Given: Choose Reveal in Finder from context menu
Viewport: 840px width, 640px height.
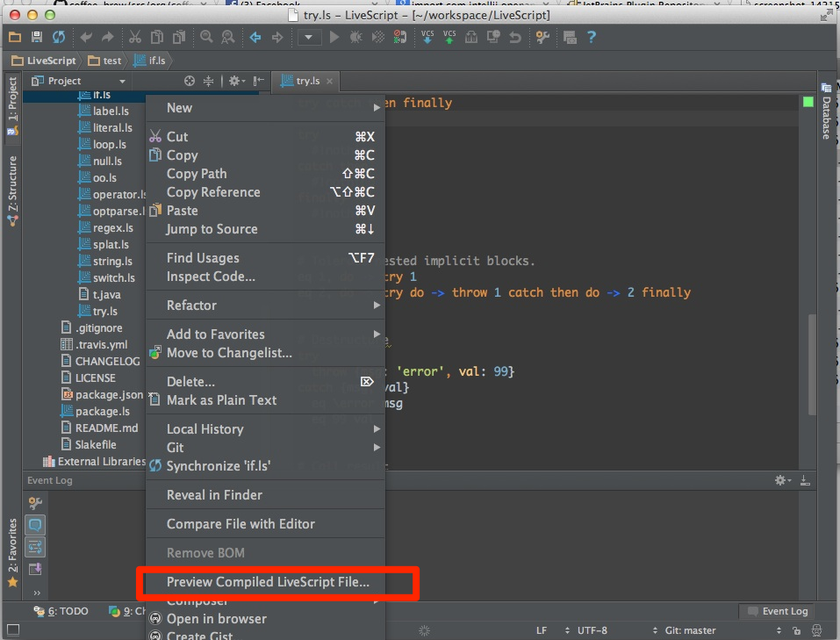Looking at the screenshot, I should 214,495.
